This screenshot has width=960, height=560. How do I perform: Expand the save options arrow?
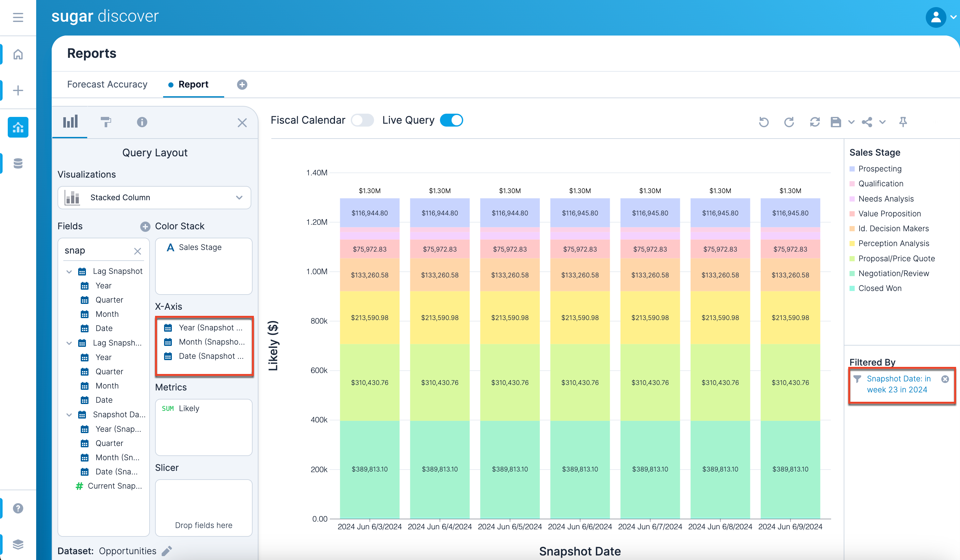(851, 122)
